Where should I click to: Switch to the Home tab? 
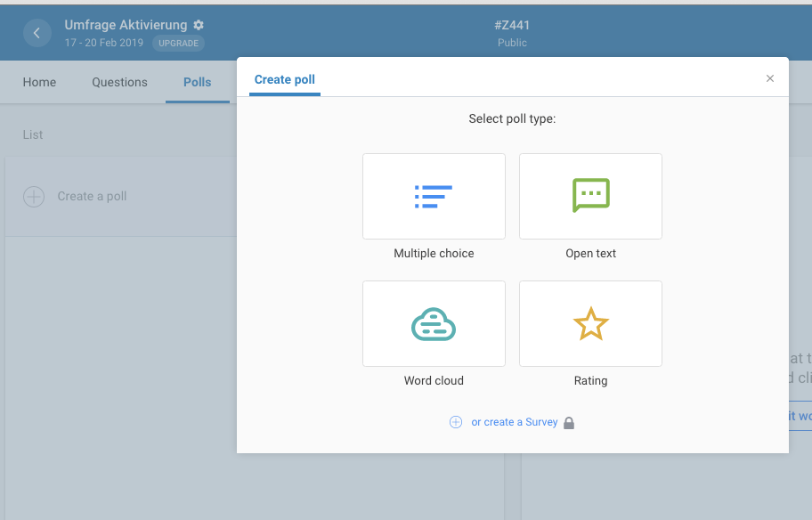39,82
